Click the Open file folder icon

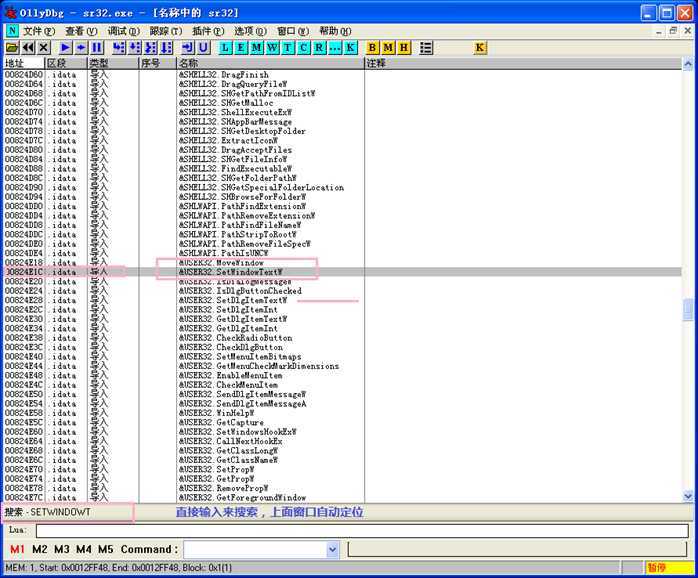click(12, 47)
